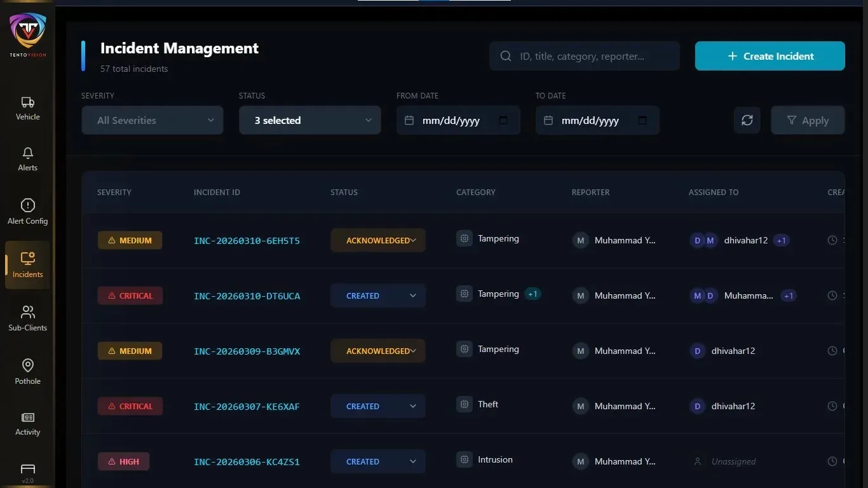Viewport: 868px width, 488px height.
Task: Open Sub-Clients in the sidebar
Action: [x=27, y=318]
